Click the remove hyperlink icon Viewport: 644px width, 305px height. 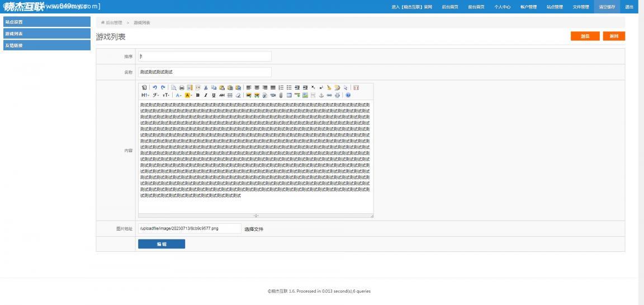[337, 95]
